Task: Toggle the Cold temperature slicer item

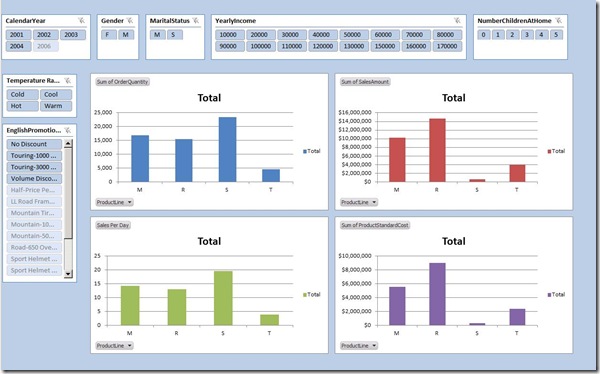Action: pos(22,94)
